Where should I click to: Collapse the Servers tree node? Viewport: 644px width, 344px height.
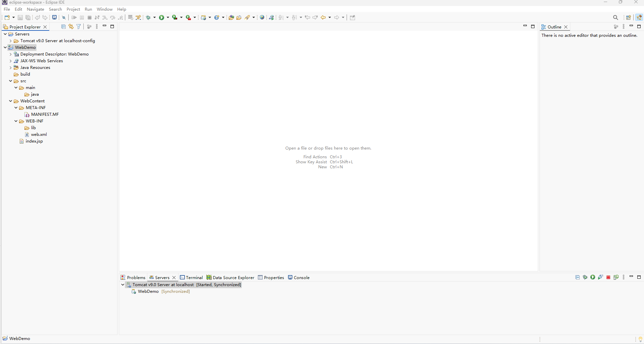click(5, 34)
